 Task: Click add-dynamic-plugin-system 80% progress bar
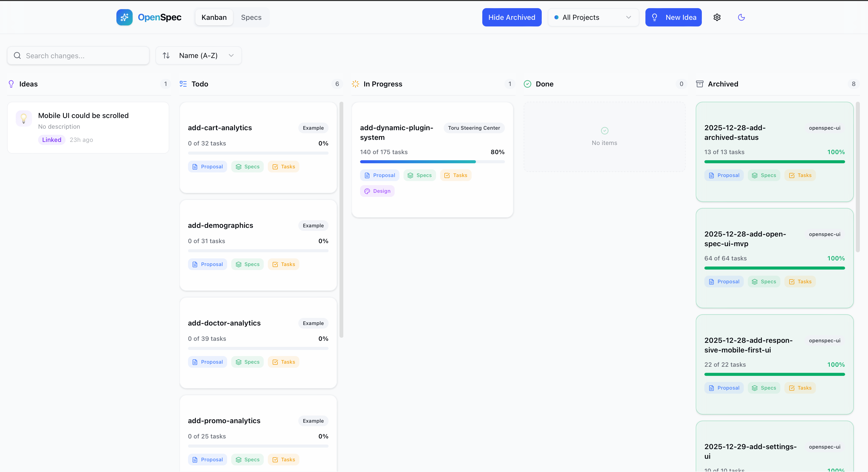click(x=432, y=162)
